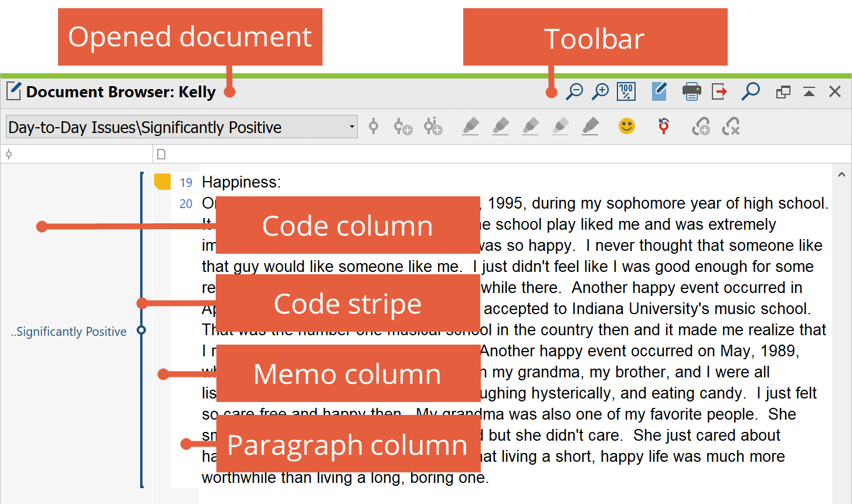Click the in-vivo coding icon
Screen dimensions: 852x504
point(433,127)
